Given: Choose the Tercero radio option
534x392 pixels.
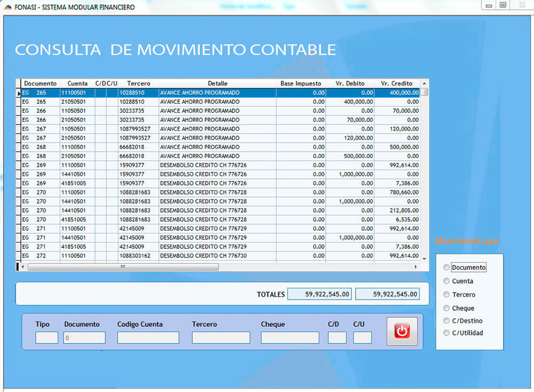Looking at the screenshot, I should pyautogui.click(x=447, y=294).
